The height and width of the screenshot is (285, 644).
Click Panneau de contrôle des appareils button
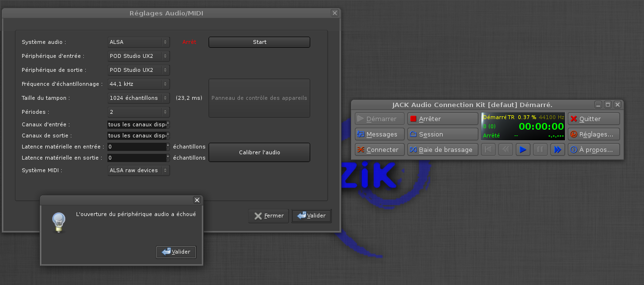pos(259,98)
